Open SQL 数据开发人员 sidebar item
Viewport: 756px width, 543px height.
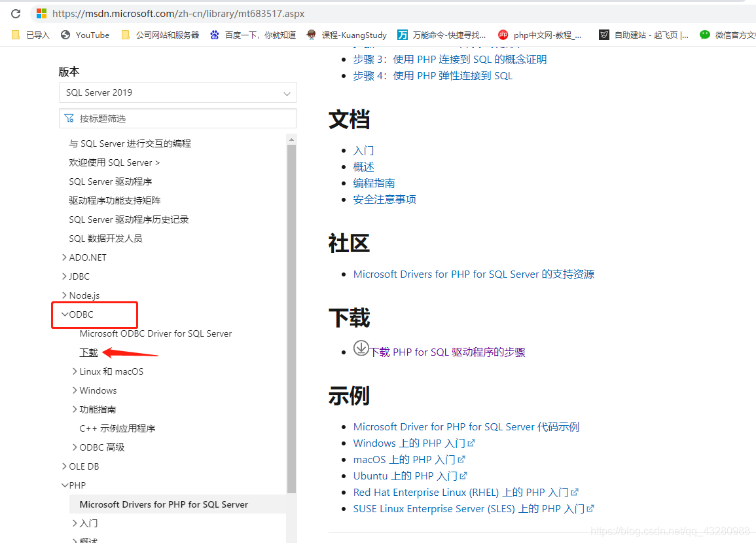105,238
